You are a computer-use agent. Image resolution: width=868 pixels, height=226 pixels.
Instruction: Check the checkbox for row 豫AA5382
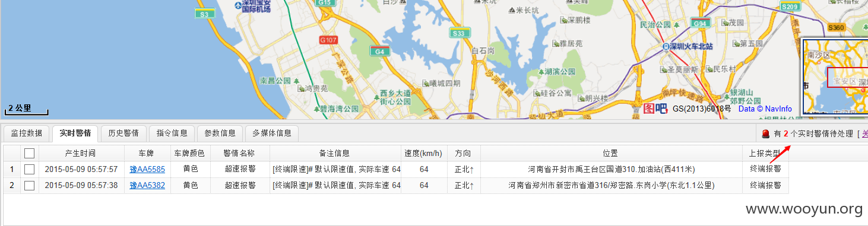(x=29, y=186)
